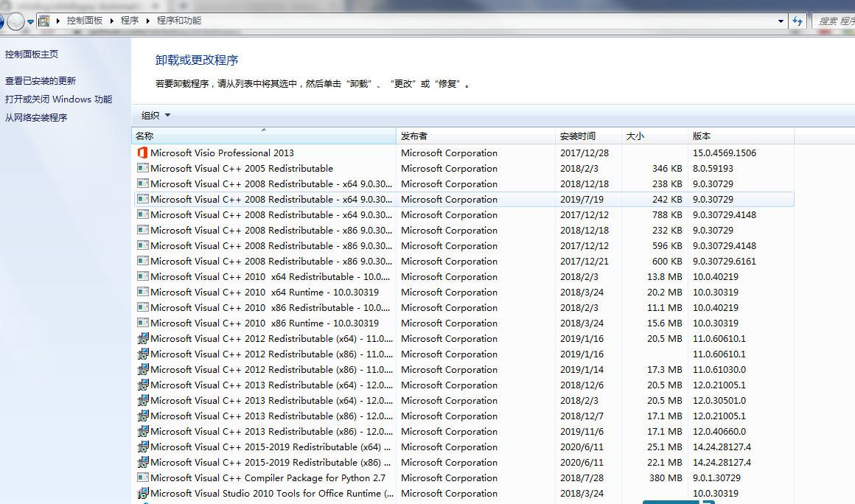
Task: Click version 15.0.4569.1506 cell
Action: (x=724, y=153)
